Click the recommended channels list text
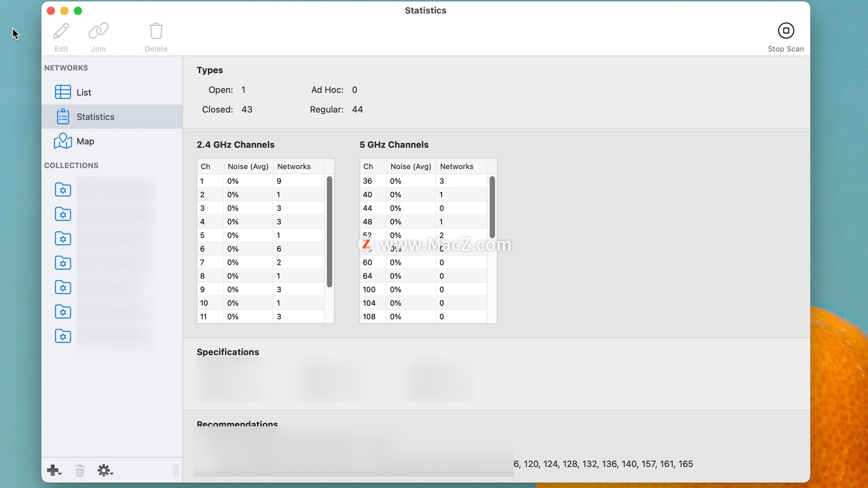This screenshot has width=868, height=488. pos(603,464)
